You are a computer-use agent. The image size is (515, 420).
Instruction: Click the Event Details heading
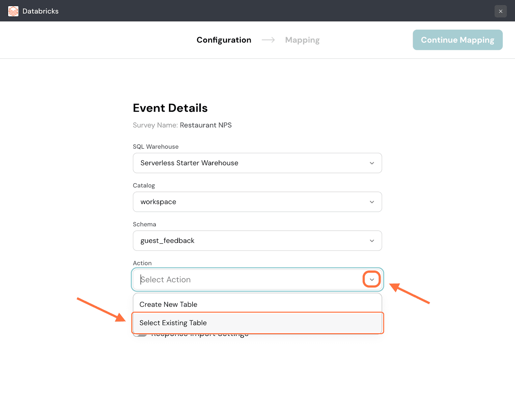pos(170,108)
